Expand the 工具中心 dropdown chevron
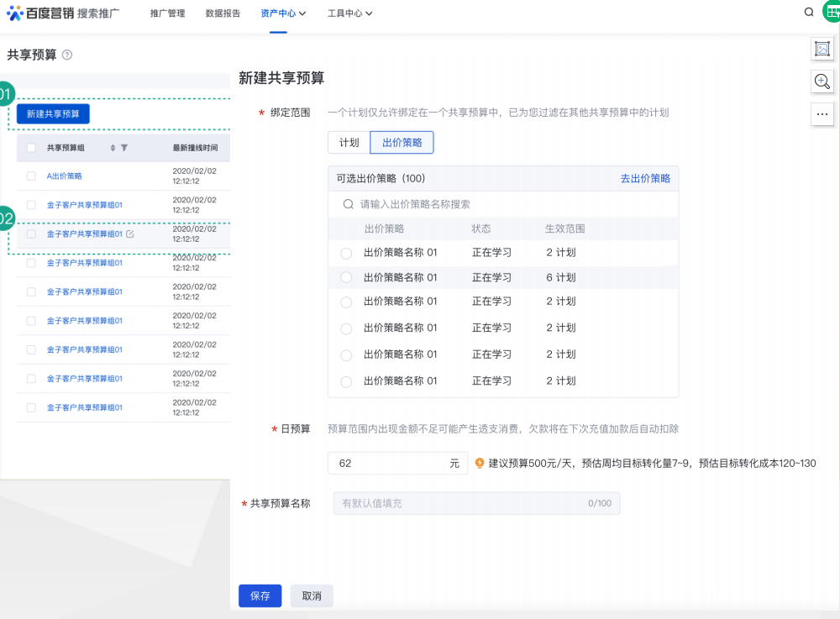840x619 pixels. click(369, 13)
